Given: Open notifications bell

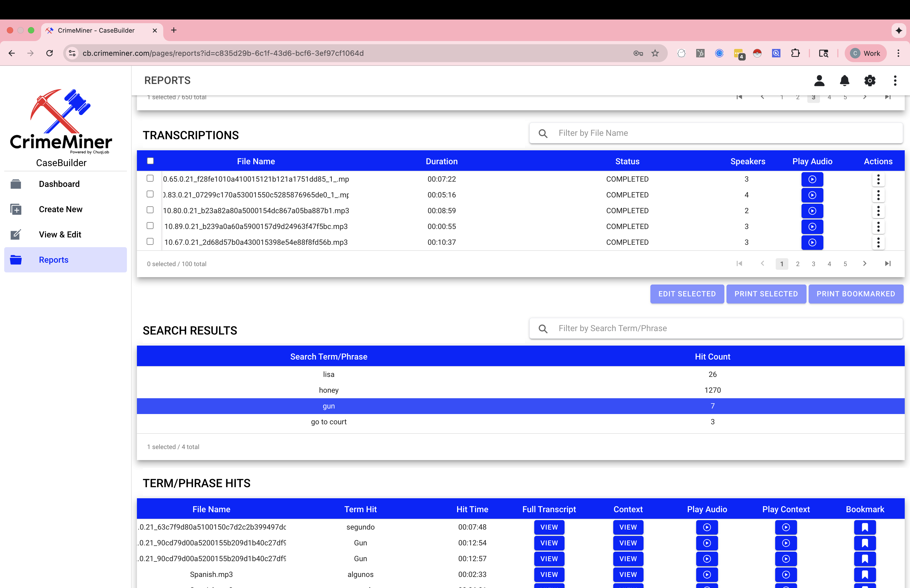Looking at the screenshot, I should tap(844, 81).
